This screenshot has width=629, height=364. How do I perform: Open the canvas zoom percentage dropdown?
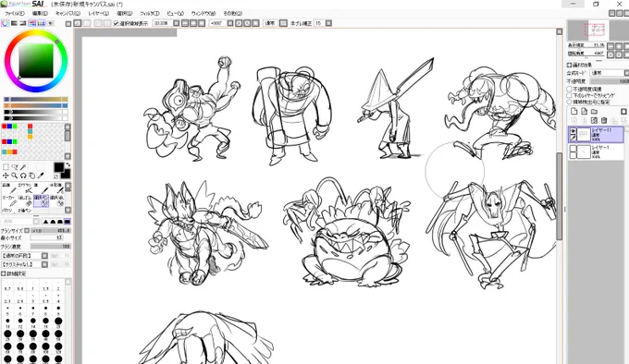coord(176,23)
